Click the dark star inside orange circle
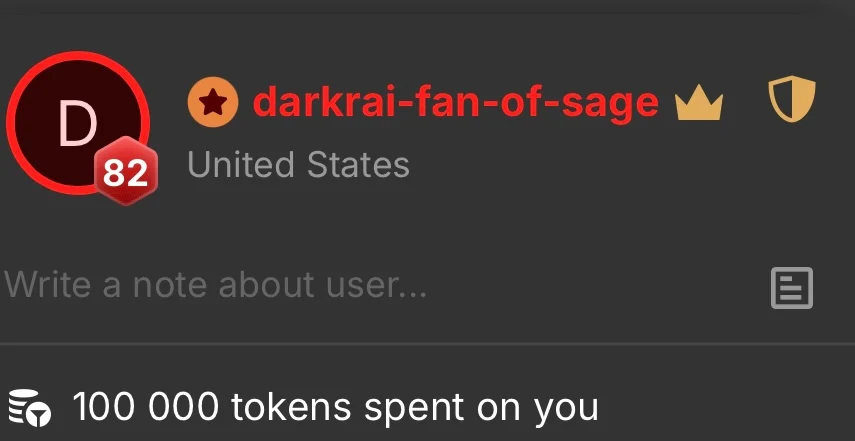This screenshot has width=855, height=441. (213, 102)
